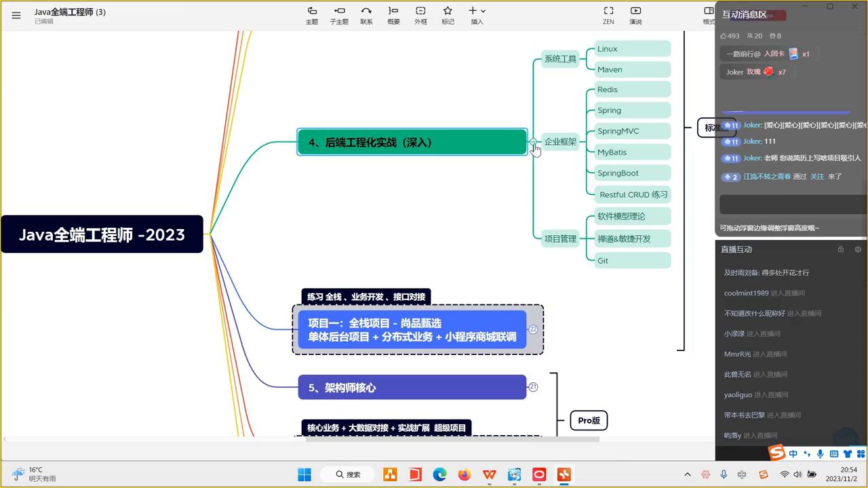Add a subtopic with 子主题 icon

point(339,14)
